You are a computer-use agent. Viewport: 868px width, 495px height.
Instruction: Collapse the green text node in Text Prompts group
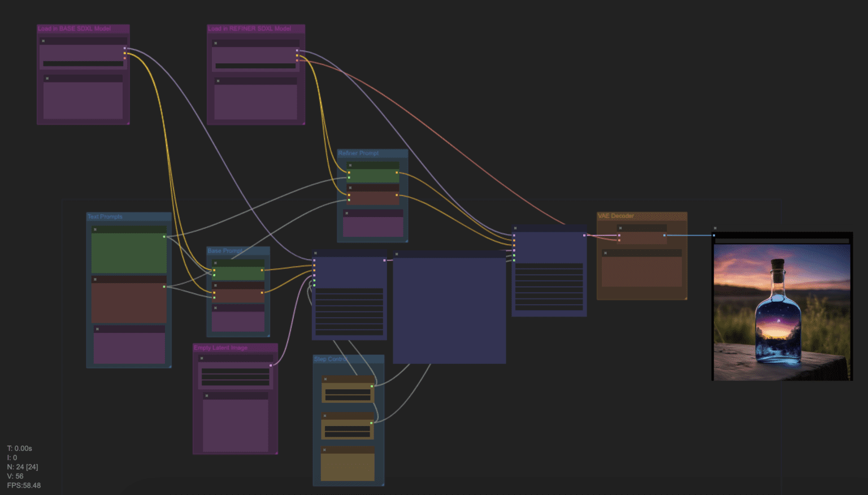[94, 229]
